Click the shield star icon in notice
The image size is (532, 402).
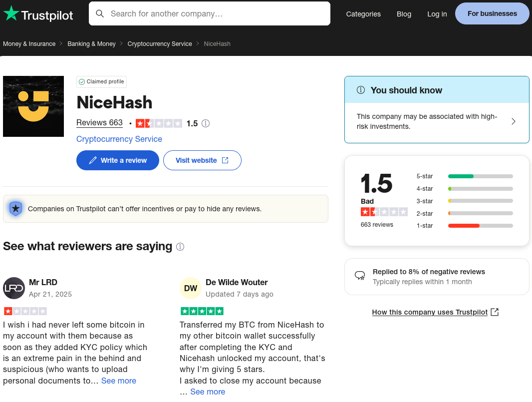pos(15,208)
